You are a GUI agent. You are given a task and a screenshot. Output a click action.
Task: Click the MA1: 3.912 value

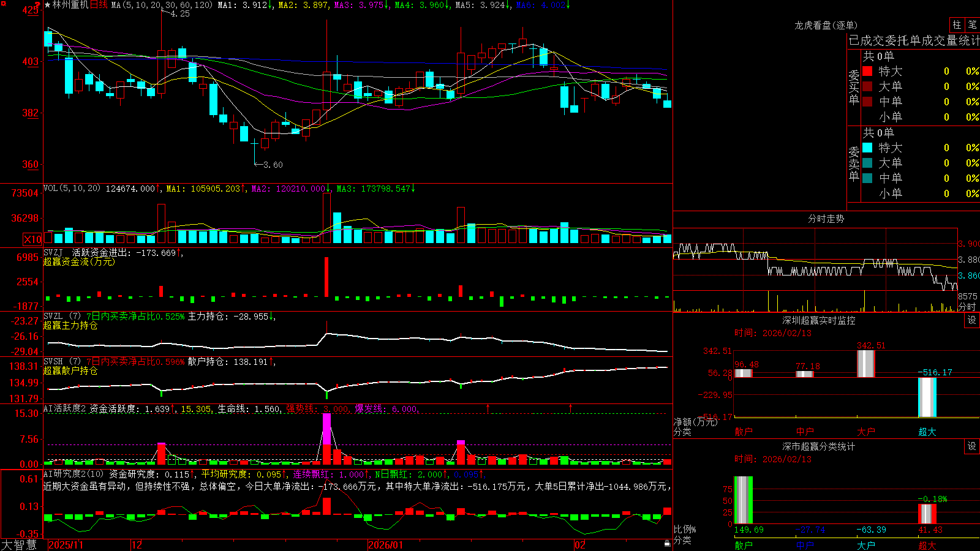click(243, 5)
